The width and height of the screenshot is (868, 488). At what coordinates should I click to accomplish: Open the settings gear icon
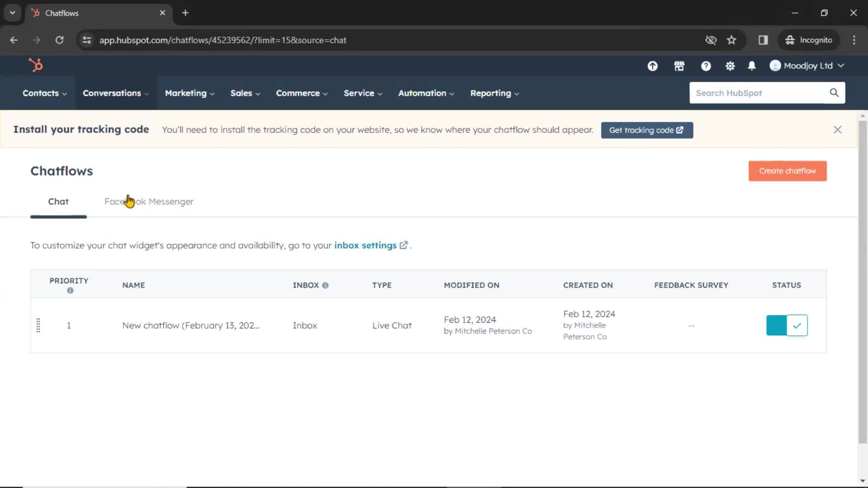click(x=729, y=66)
